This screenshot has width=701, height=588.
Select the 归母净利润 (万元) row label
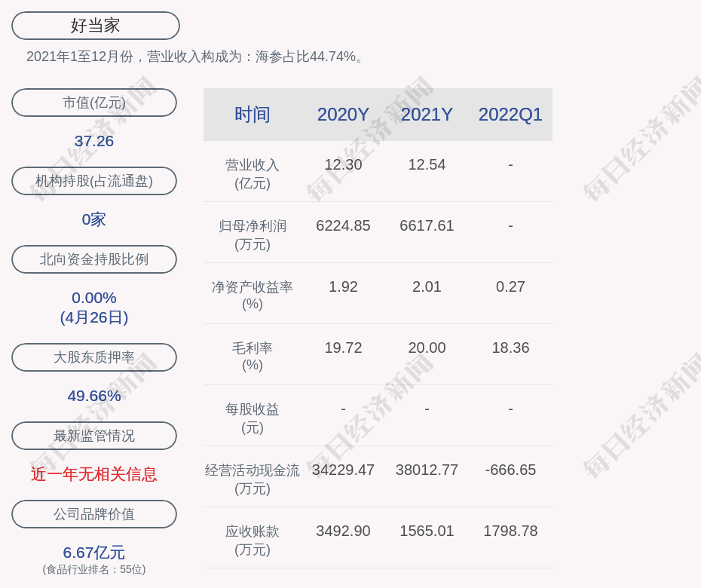pos(253,235)
